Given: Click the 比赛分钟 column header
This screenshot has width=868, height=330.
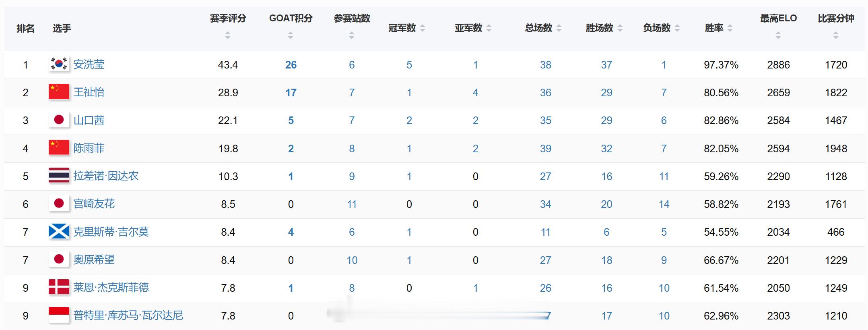Looking at the screenshot, I should (836, 18).
